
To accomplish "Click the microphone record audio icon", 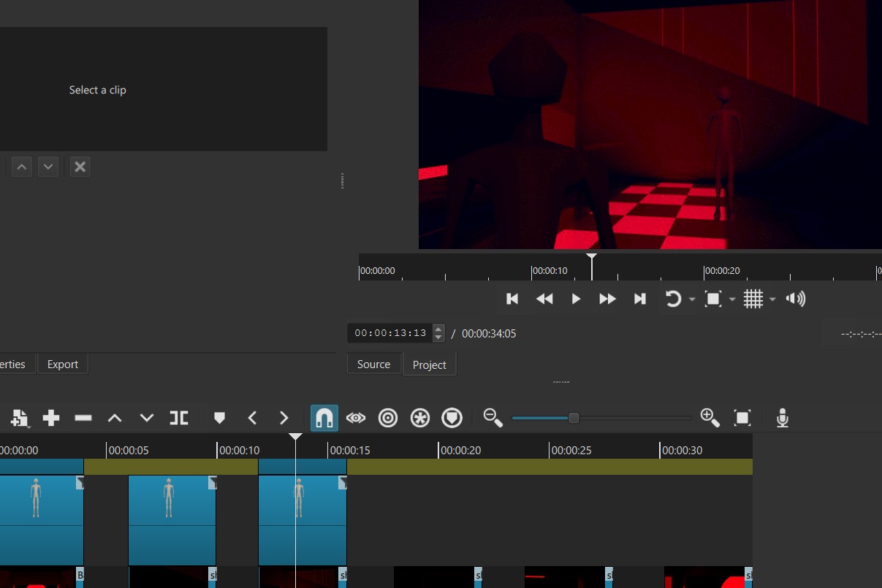I will click(782, 418).
